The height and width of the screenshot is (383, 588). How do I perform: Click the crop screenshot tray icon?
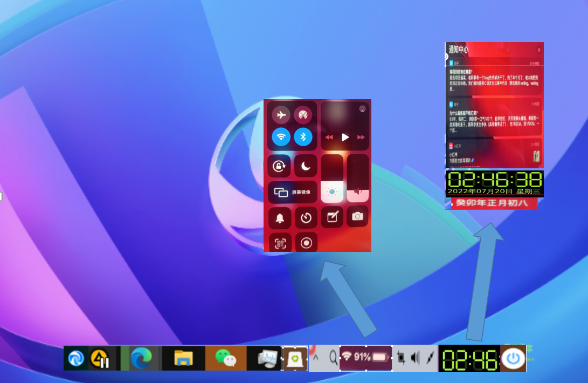coord(401,358)
